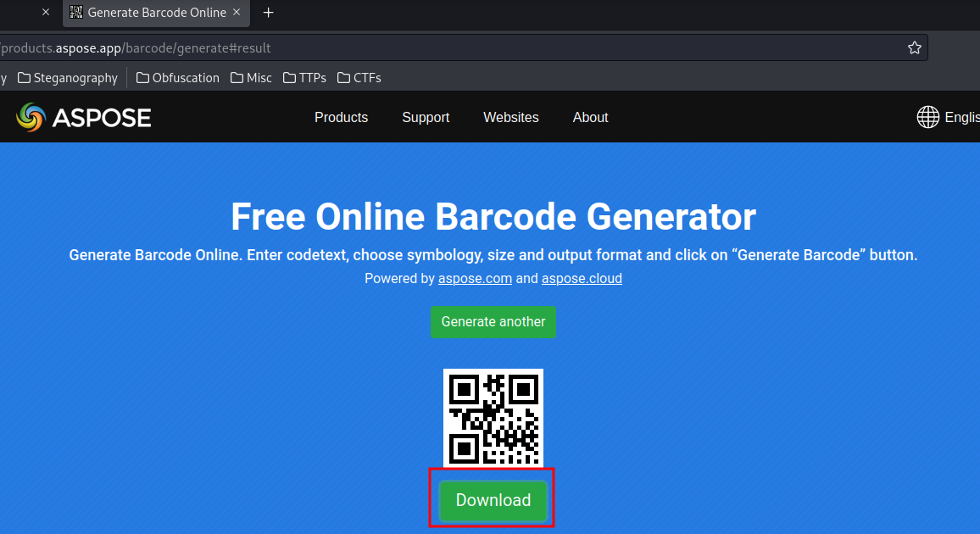This screenshot has height=534, width=980.
Task: Open a new browser tab with plus icon
Action: 268,13
